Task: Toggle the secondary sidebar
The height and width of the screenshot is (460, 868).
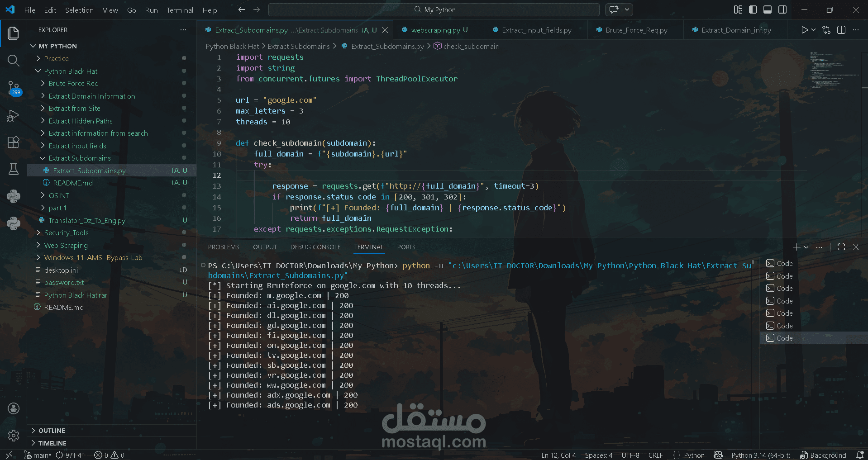Action: pyautogui.click(x=782, y=9)
